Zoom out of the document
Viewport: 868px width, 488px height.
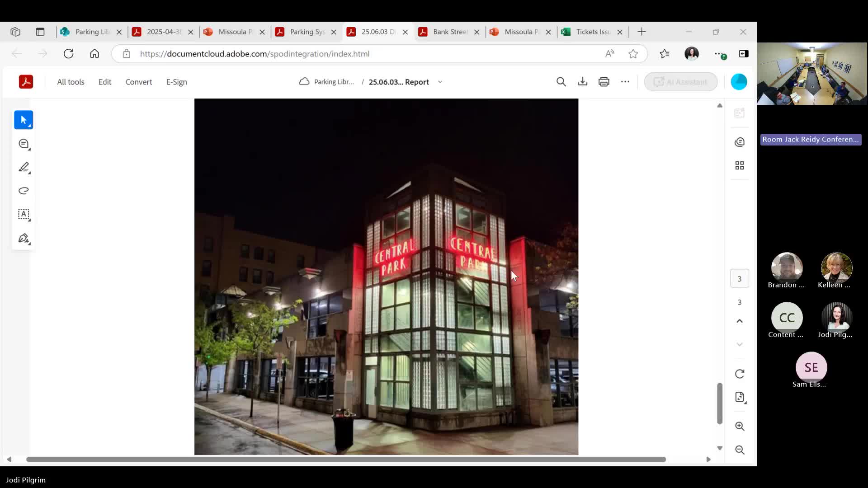[x=740, y=450]
